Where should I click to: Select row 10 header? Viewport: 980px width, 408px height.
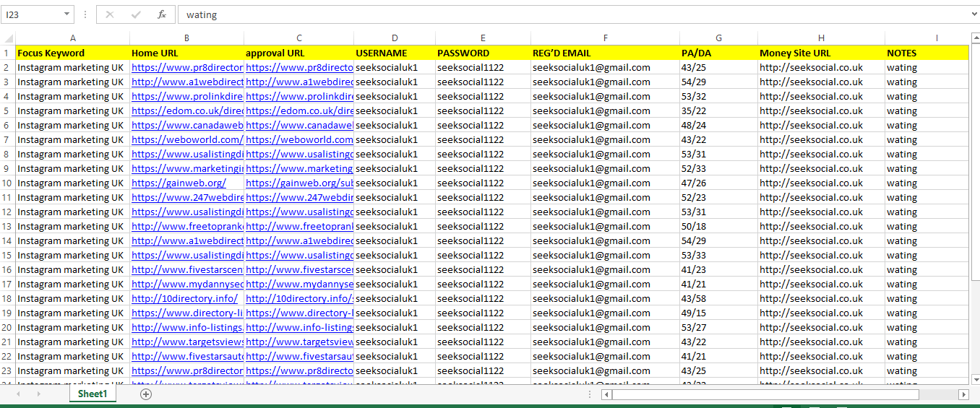pos(8,183)
